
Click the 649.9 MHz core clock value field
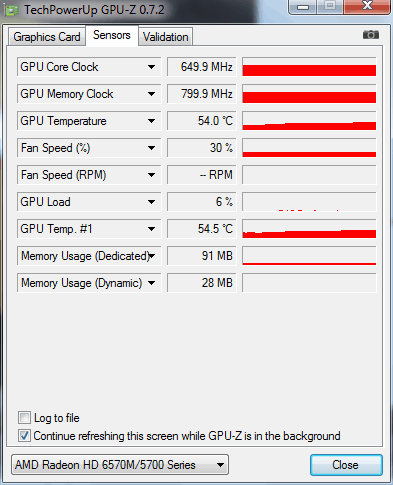pos(201,67)
